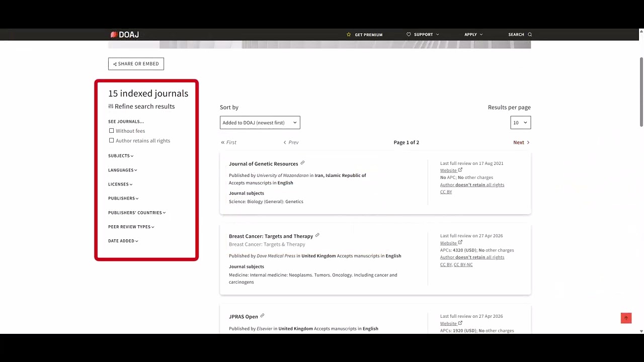The width and height of the screenshot is (644, 362).
Task: Click the refine filter sliders icon
Action: tap(111, 107)
